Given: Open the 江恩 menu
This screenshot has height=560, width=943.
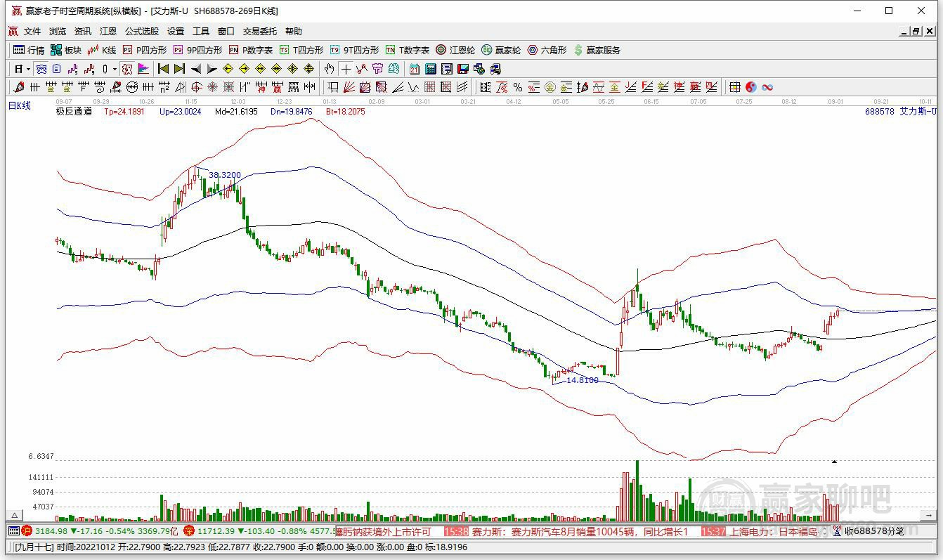Looking at the screenshot, I should click(108, 32).
